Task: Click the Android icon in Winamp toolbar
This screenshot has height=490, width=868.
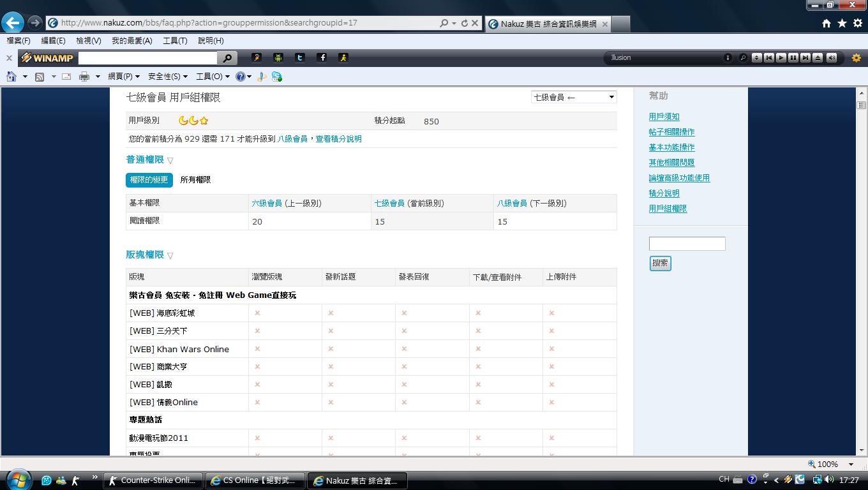Action: click(x=278, y=57)
